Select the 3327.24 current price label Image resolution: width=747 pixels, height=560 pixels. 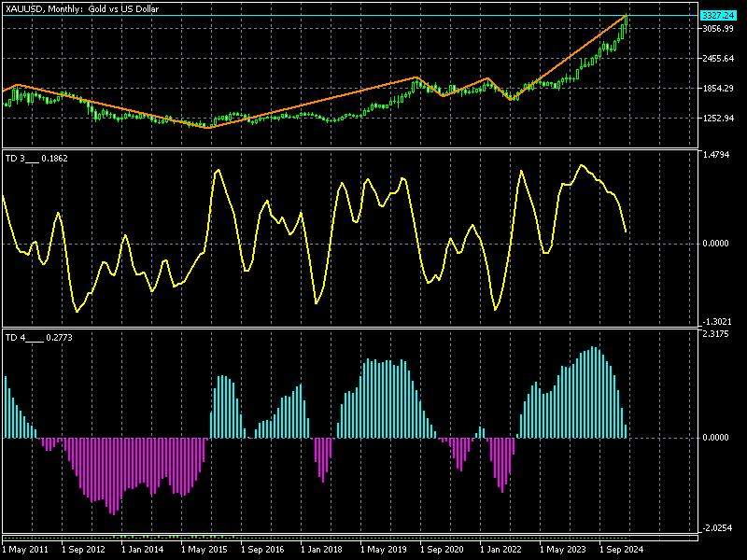[718, 16]
